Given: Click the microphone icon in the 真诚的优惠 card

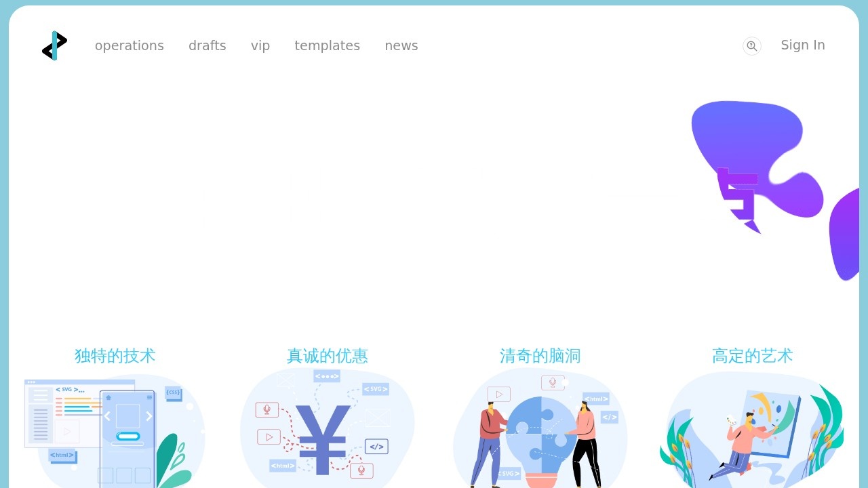Looking at the screenshot, I should coord(267,409).
